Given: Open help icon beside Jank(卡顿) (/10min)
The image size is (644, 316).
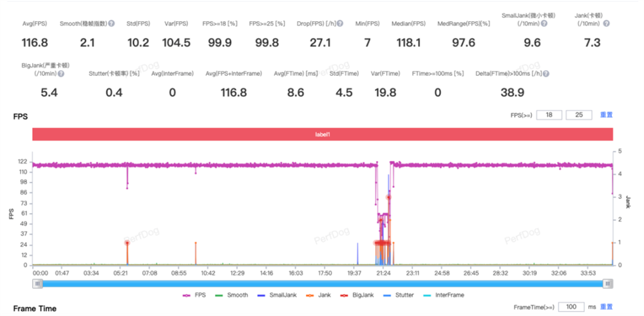Looking at the screenshot, I should (606, 24).
